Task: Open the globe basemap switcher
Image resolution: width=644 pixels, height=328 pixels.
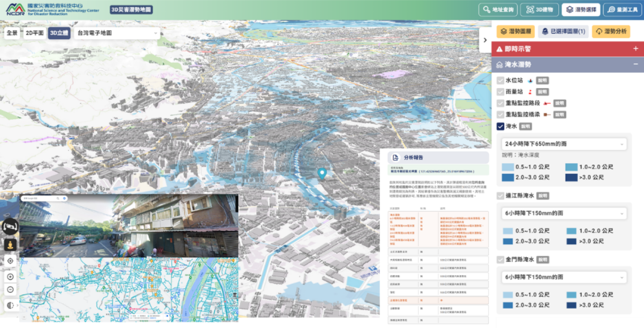Action: 10,305
